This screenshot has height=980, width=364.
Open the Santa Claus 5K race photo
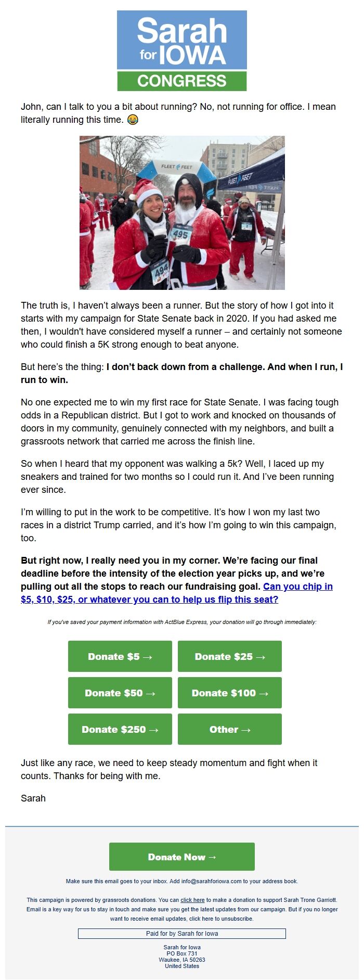[x=181, y=212]
